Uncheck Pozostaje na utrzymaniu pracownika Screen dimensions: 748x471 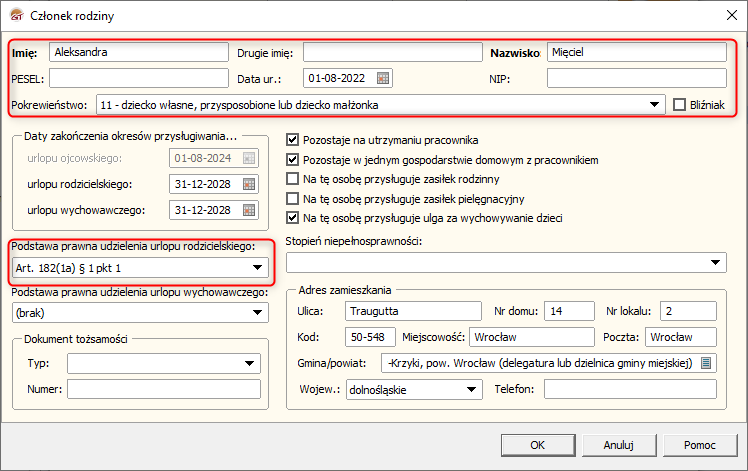293,139
